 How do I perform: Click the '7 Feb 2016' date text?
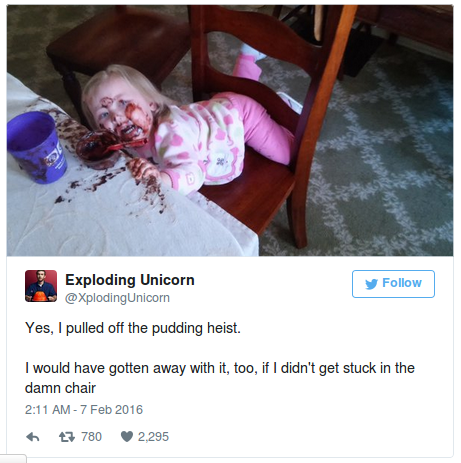pyautogui.click(x=111, y=410)
